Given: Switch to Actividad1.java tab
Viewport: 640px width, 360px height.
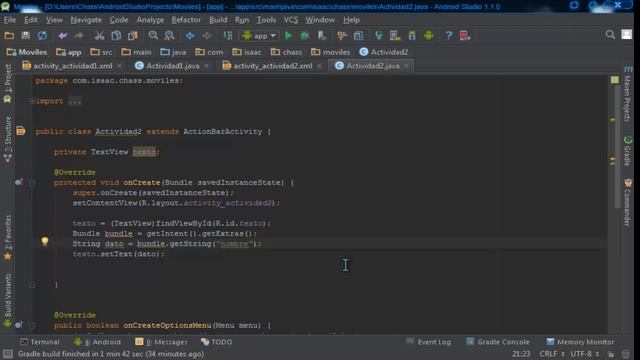Looking at the screenshot, I should point(172,66).
